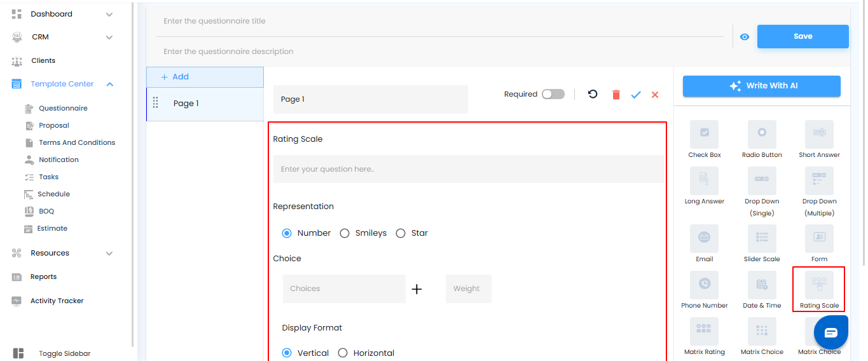Insert a Slider Scale element

click(x=762, y=238)
